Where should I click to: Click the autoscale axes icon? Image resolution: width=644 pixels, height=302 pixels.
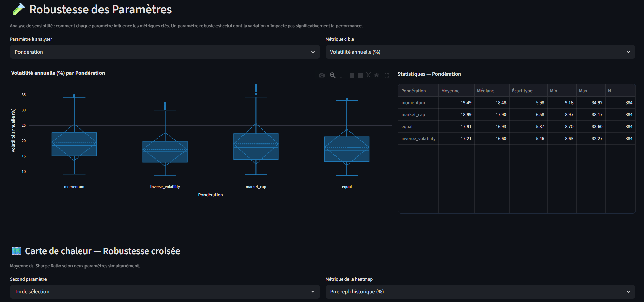pyautogui.click(x=368, y=75)
